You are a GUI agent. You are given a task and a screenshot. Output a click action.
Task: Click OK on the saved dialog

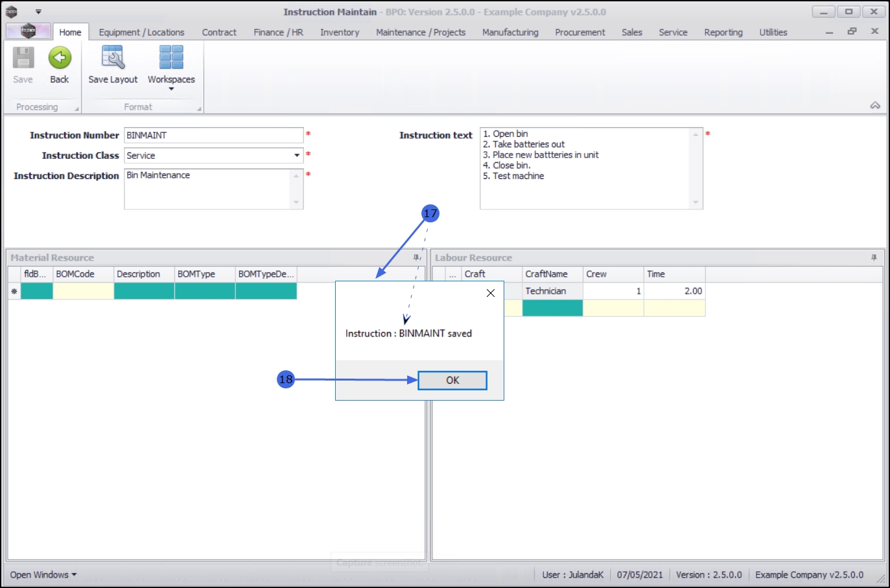coord(452,381)
